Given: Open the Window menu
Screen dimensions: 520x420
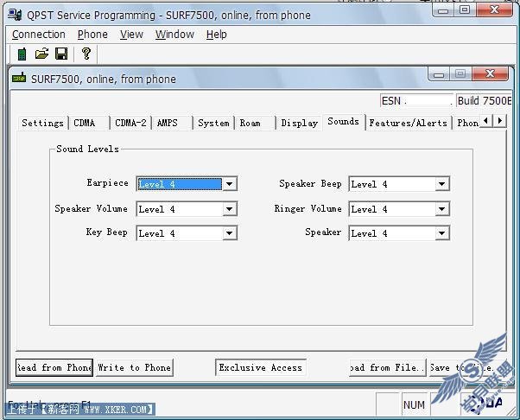Looking at the screenshot, I should click(x=174, y=35).
